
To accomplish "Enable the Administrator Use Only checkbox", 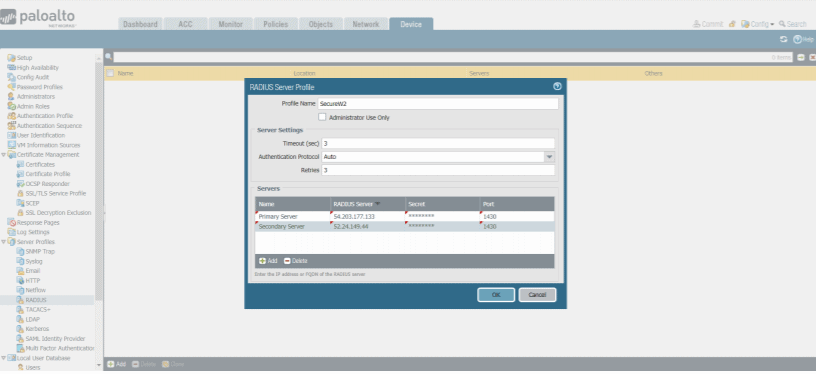I will tap(322, 118).
